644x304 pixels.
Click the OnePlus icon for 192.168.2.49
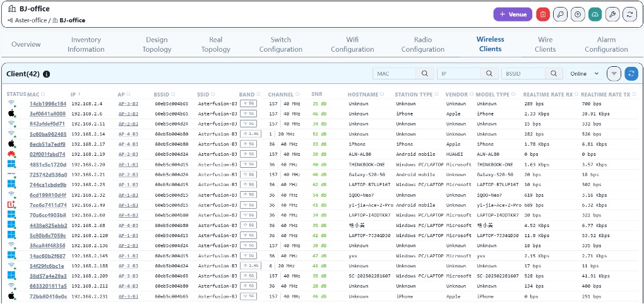[x=11, y=205]
